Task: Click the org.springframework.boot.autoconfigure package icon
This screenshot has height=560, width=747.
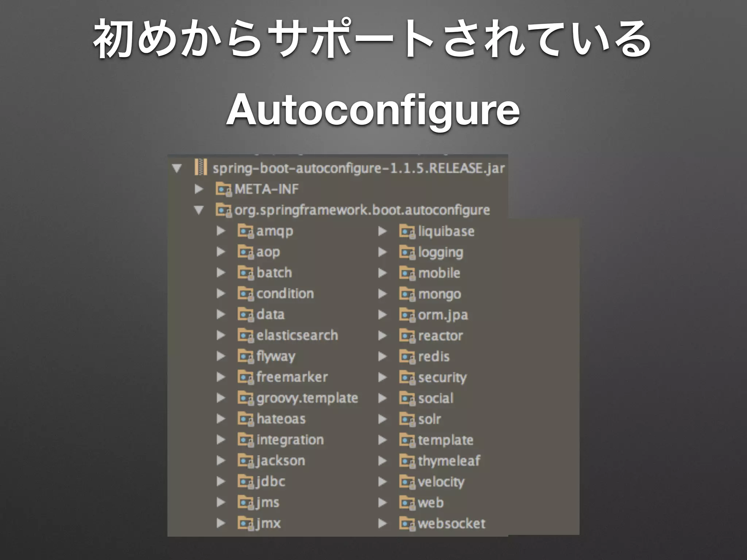Action: click(x=224, y=210)
